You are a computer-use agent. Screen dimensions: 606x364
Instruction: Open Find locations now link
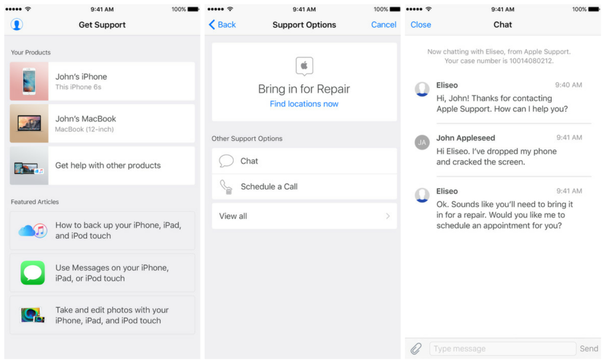click(304, 104)
